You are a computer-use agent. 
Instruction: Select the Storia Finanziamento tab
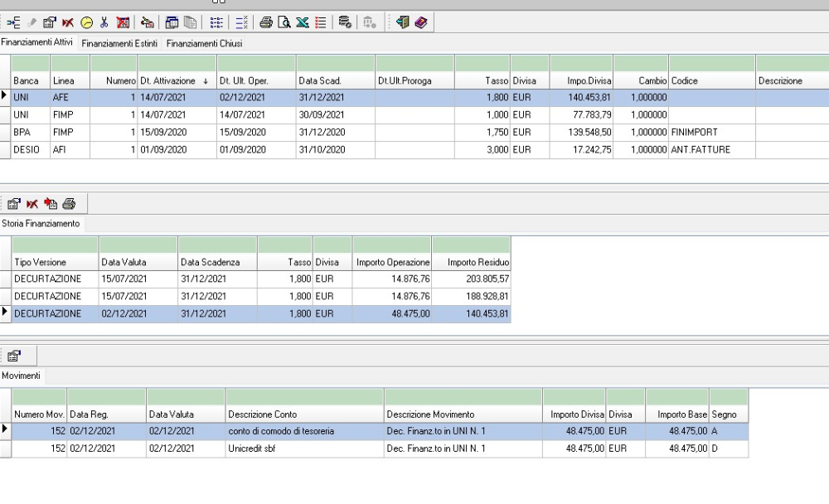point(41,224)
